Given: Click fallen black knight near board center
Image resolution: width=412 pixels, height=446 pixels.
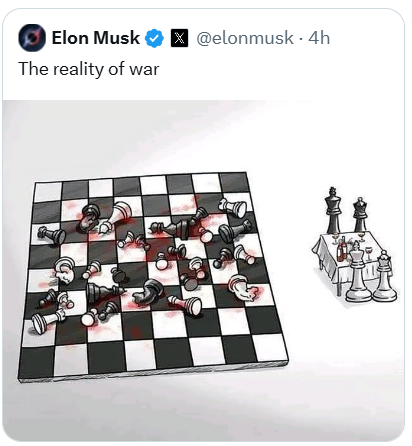Looking at the screenshot, I should point(148,291).
